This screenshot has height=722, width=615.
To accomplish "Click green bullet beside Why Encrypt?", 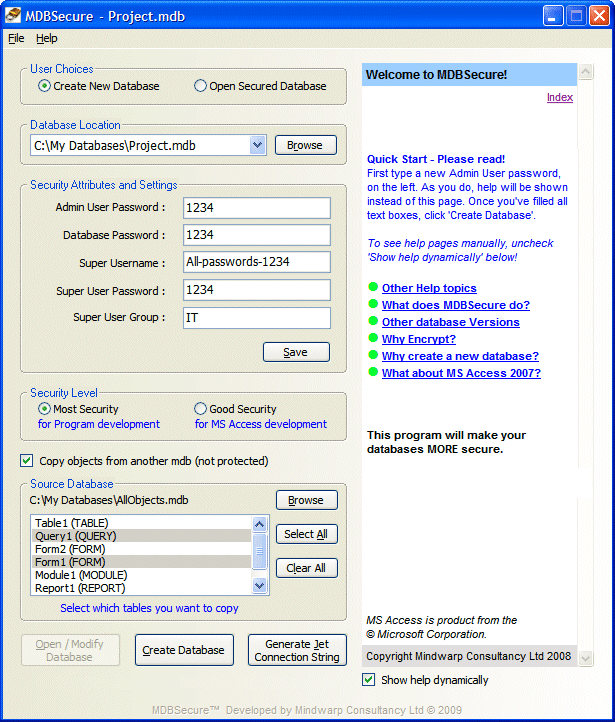I will [373, 338].
